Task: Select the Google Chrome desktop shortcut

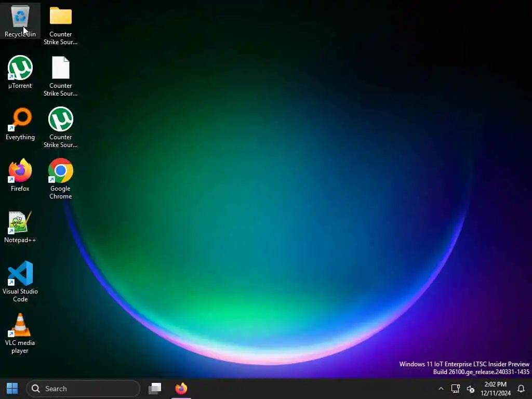Action: click(60, 179)
